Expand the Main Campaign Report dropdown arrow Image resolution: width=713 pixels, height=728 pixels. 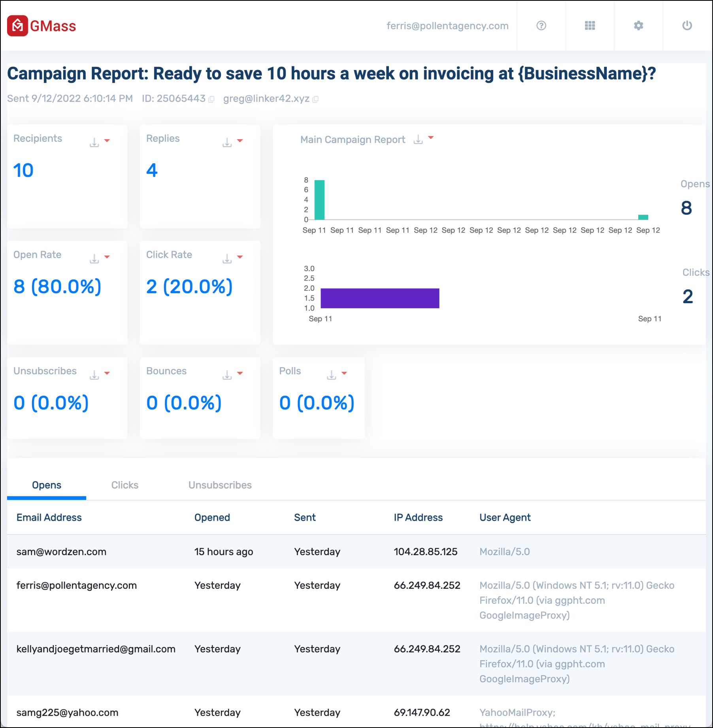[431, 138]
